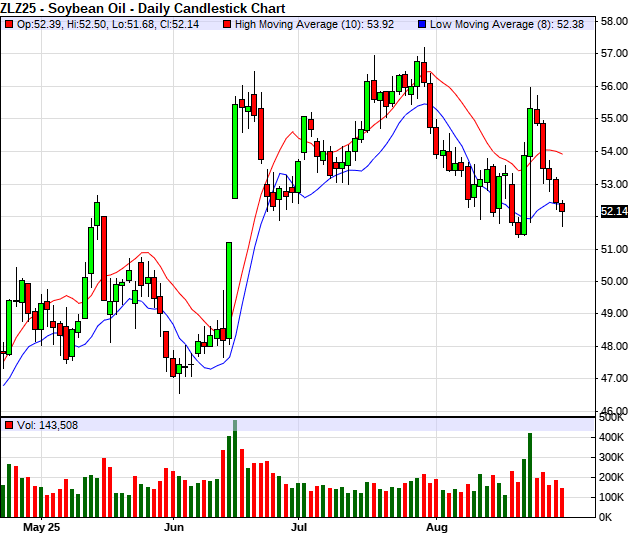Click the red Vol legend swatch
Viewport: 640px width, 536px height.
[x=9, y=425]
